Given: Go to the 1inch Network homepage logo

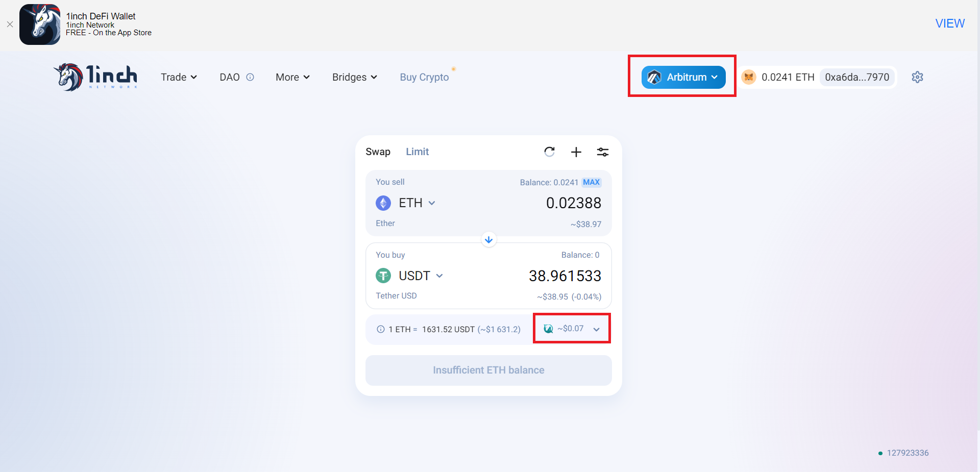Looking at the screenshot, I should click(95, 77).
